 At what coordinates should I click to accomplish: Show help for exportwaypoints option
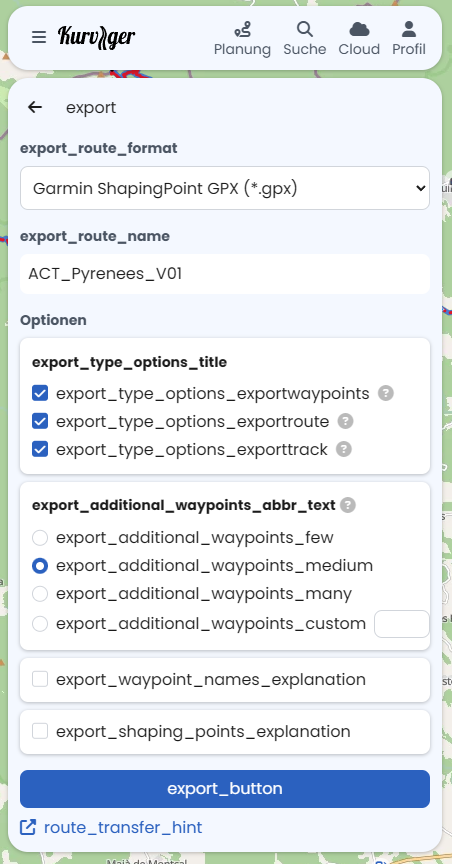(x=386, y=393)
